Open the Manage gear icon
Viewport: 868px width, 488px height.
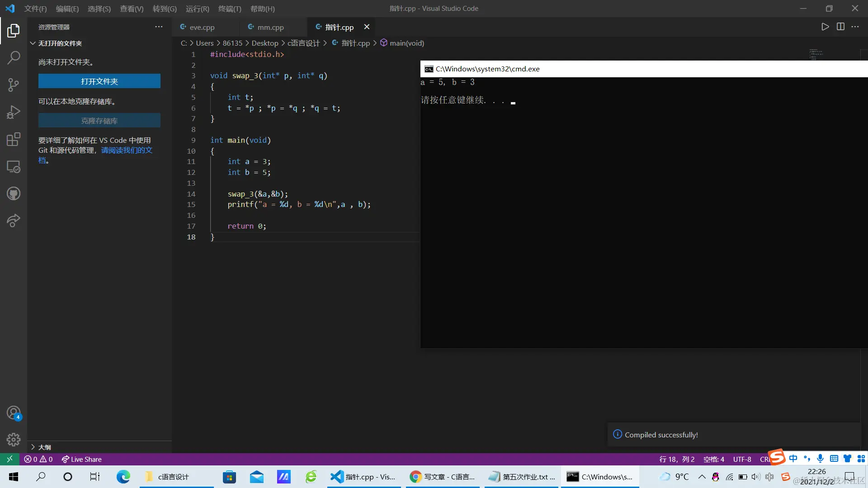(x=14, y=439)
